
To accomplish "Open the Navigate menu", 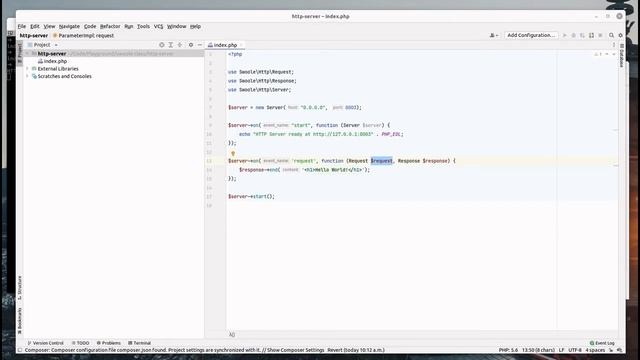I will click(x=69, y=26).
